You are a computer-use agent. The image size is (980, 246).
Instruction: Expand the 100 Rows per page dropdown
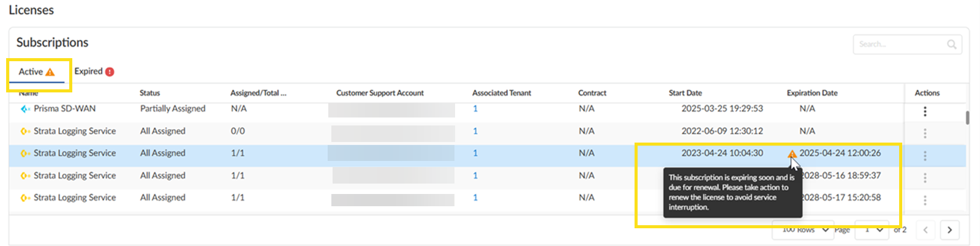tap(804, 230)
